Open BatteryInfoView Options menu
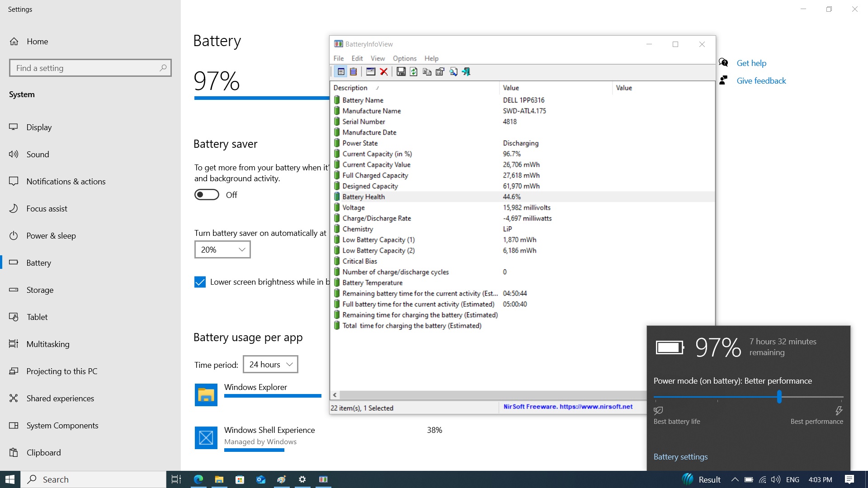Viewport: 868px width, 488px height. click(x=405, y=58)
